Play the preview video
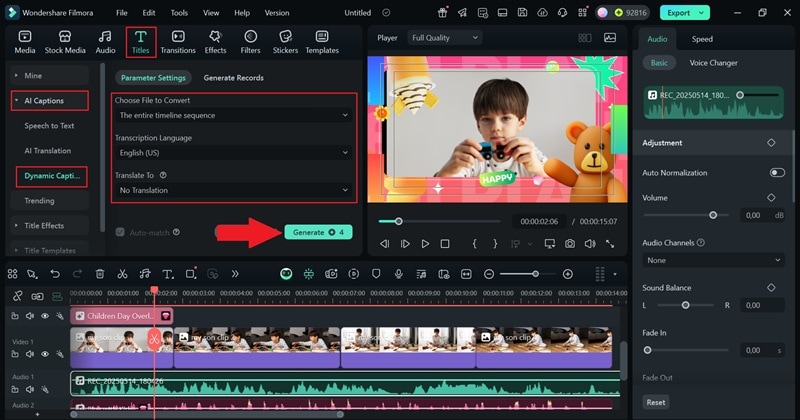Screen dimensions: 800x420 click(425, 244)
